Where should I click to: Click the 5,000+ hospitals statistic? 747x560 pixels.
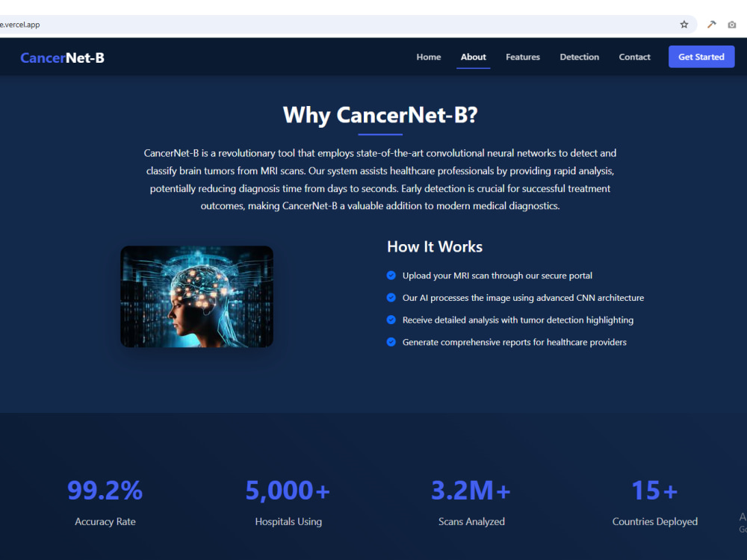pos(288,490)
